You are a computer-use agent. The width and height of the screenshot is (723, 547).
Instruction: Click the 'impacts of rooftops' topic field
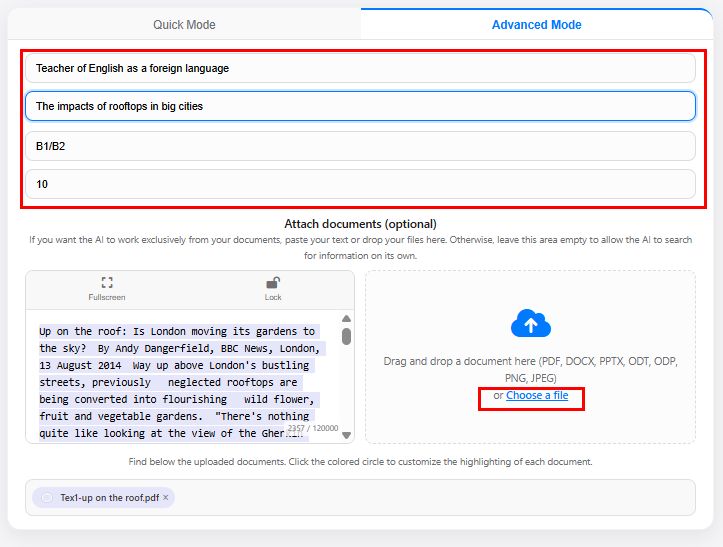[x=360, y=106]
